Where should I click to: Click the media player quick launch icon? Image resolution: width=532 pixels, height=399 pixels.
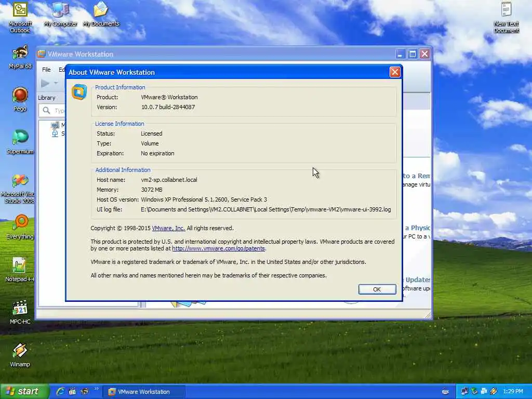[x=72, y=392]
